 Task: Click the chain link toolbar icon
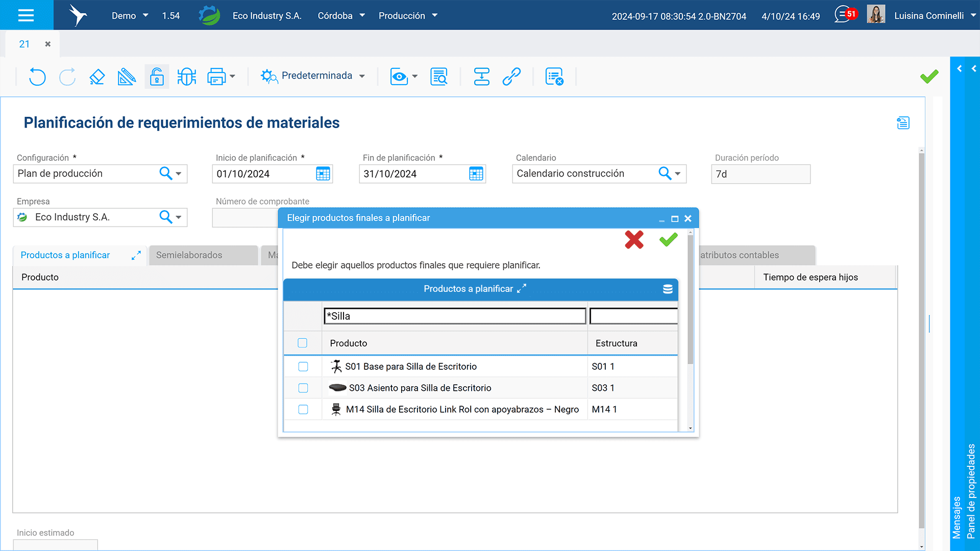[x=511, y=77]
